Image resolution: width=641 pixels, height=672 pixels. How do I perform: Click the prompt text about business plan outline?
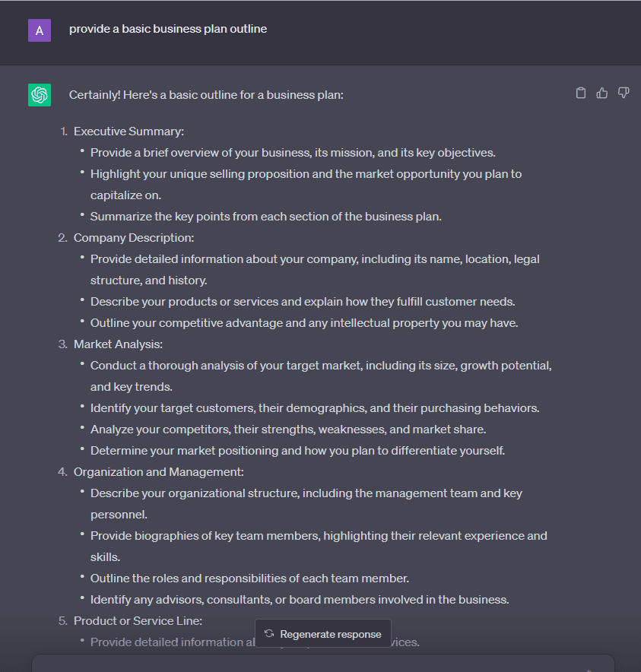coord(168,29)
